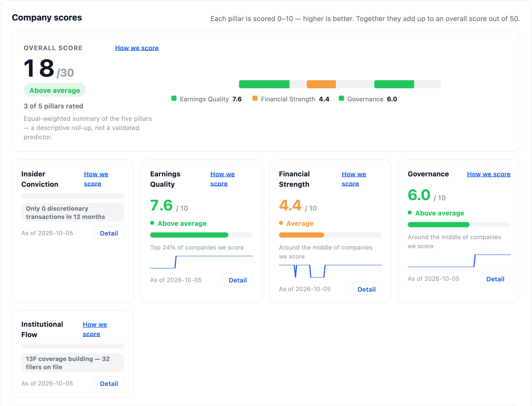This screenshot has height=406, width=532.
Task: Click Detail button in Insider Conviction card
Action: (x=109, y=233)
